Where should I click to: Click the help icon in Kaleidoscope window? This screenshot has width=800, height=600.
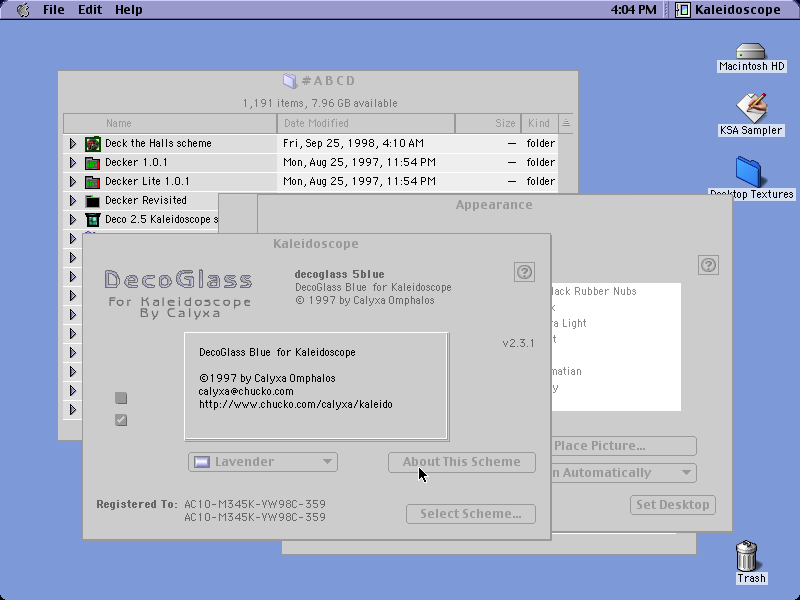[x=524, y=272]
